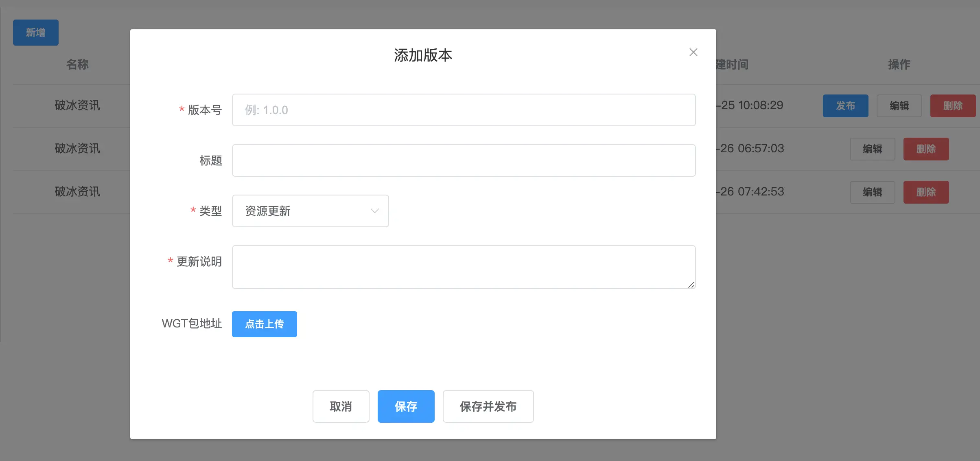Image resolution: width=980 pixels, height=461 pixels.
Task: Click the textarea resize handle corner
Action: (x=691, y=285)
